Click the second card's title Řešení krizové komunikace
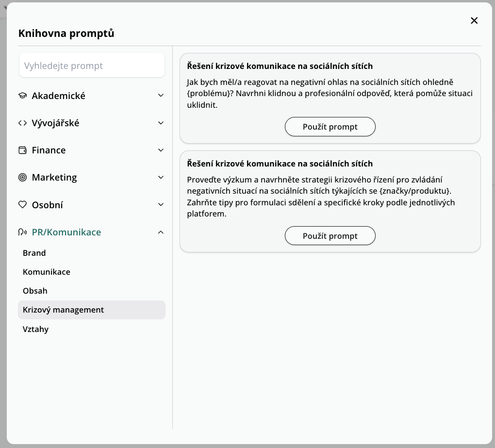 click(280, 164)
